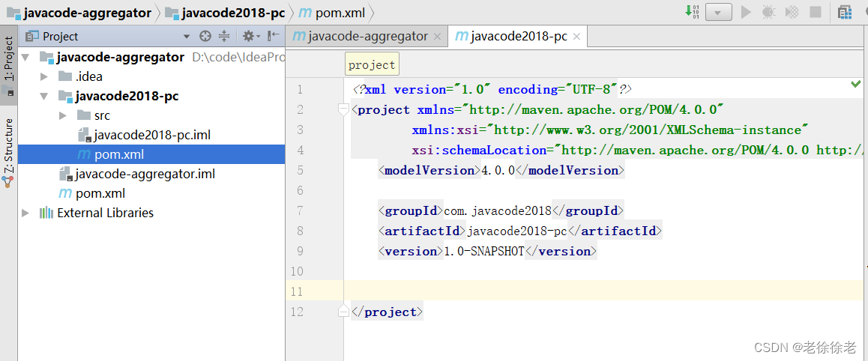Expand External Libraries node
The height and width of the screenshot is (361, 868).
(x=25, y=213)
